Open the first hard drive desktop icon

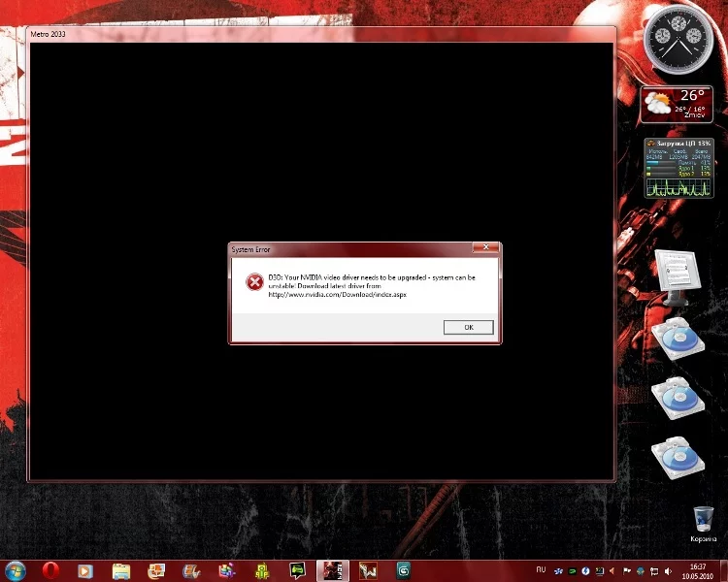click(x=678, y=339)
